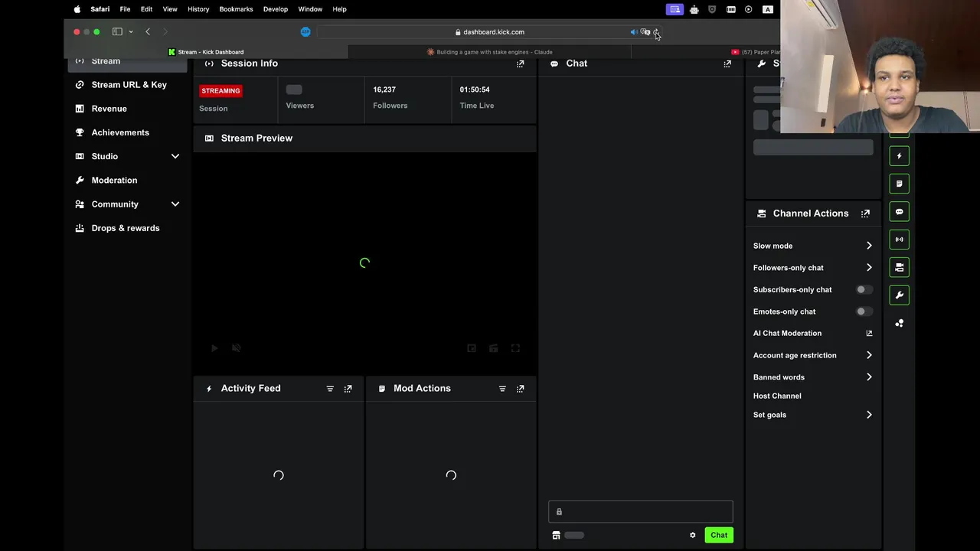
Task: Unmute the stream preview audio
Action: coord(237,348)
